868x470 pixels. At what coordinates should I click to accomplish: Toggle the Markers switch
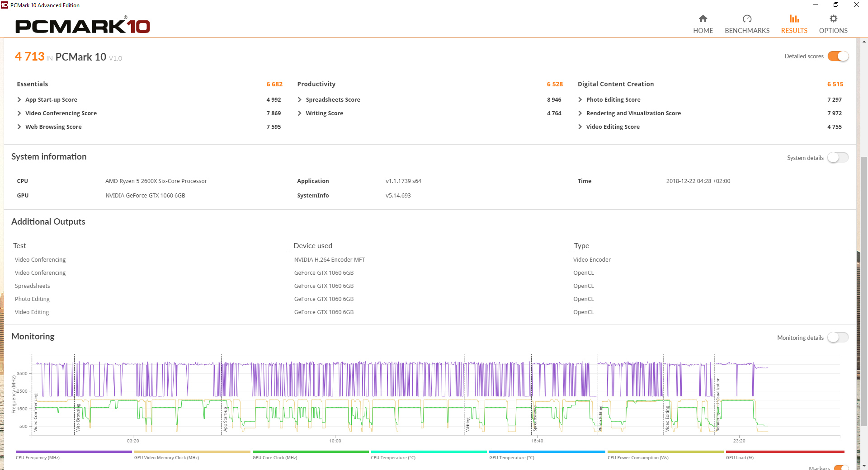click(x=841, y=468)
